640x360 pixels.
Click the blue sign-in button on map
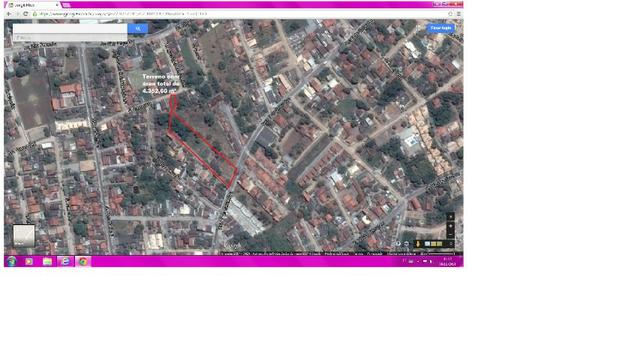441,28
